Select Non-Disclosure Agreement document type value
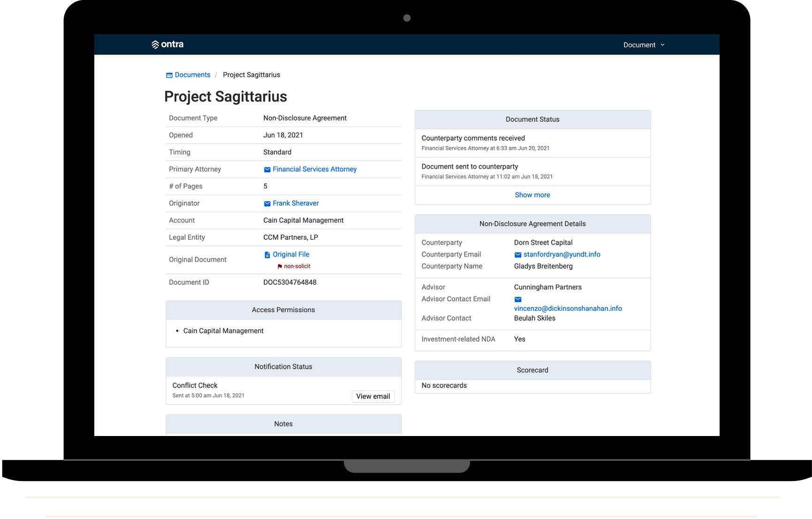Viewport: 812px width, 519px height. (305, 118)
